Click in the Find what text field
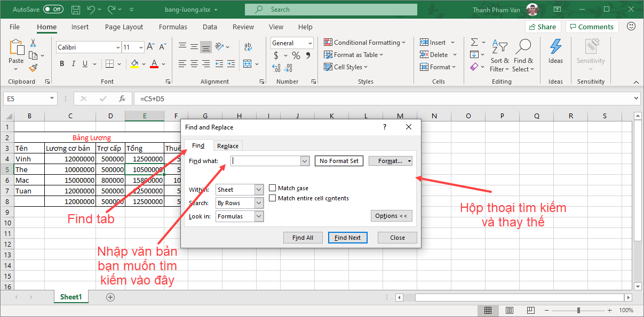 tap(266, 161)
